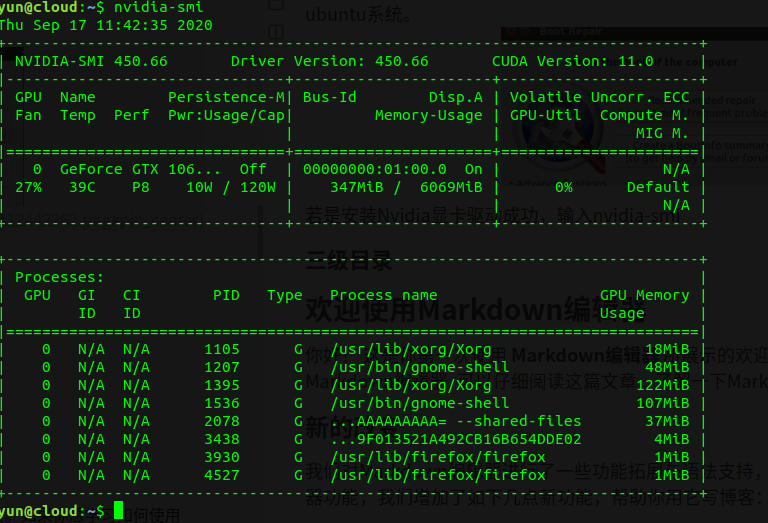Click 'Driver Version: 450.66' text

point(330,61)
